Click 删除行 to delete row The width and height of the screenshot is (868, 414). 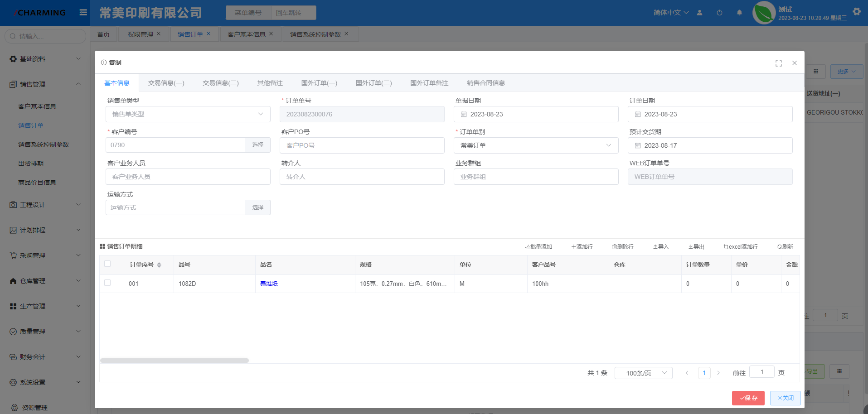[623, 247]
